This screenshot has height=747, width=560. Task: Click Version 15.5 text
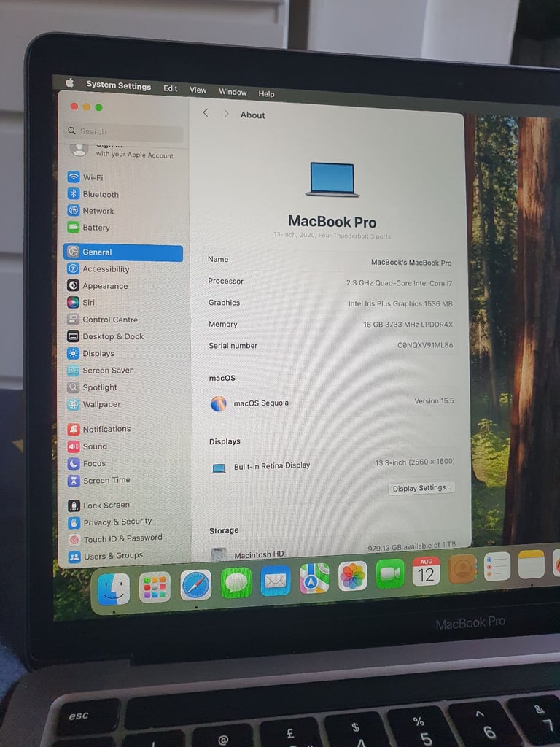pyautogui.click(x=434, y=401)
